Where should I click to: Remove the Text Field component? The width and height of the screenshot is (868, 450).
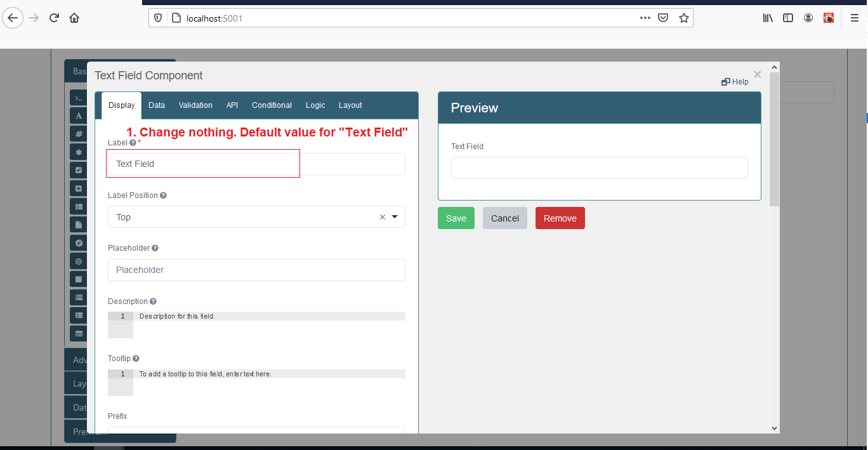click(560, 218)
